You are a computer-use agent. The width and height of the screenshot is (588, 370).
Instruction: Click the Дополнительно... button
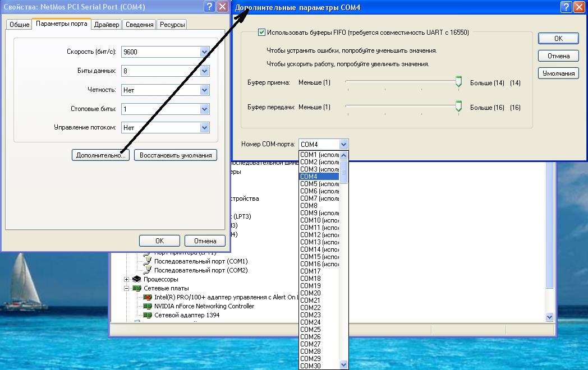(x=100, y=155)
